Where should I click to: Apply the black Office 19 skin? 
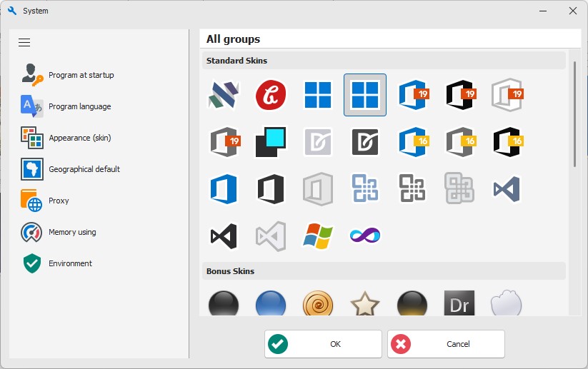click(460, 95)
